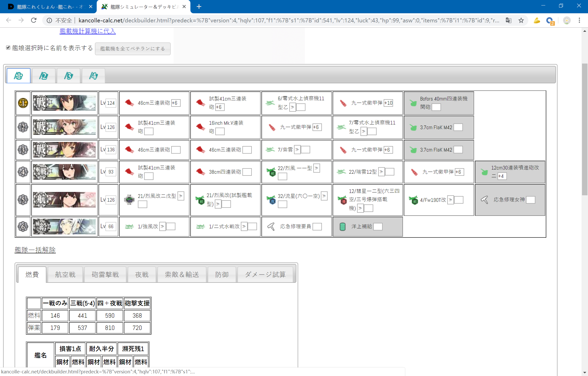This screenshot has height=376, width=588.
Task: Click the empty improvement box beside 洋上補給
Action: [x=378, y=227]
